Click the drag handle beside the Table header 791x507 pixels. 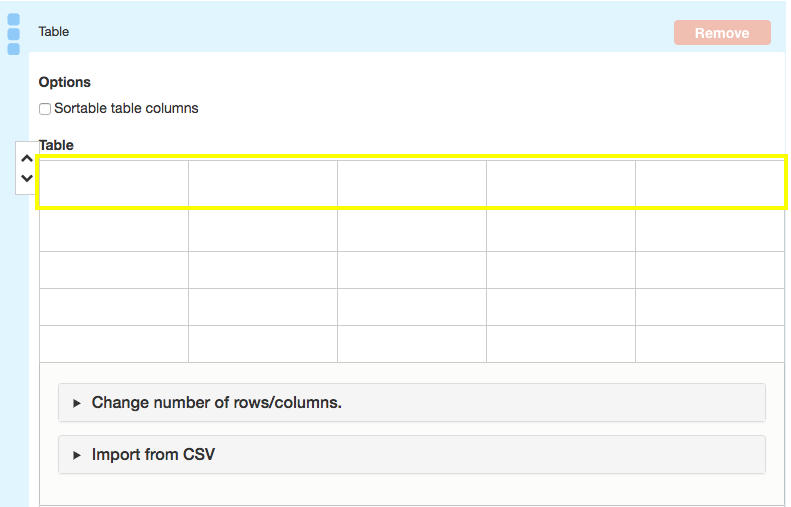tap(13, 34)
